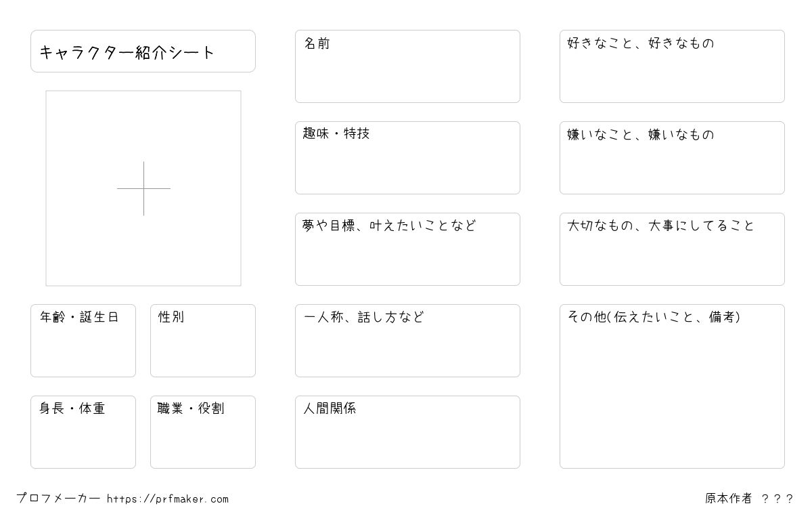
Task: Open the https://prfmaker.com link
Action: (x=168, y=499)
